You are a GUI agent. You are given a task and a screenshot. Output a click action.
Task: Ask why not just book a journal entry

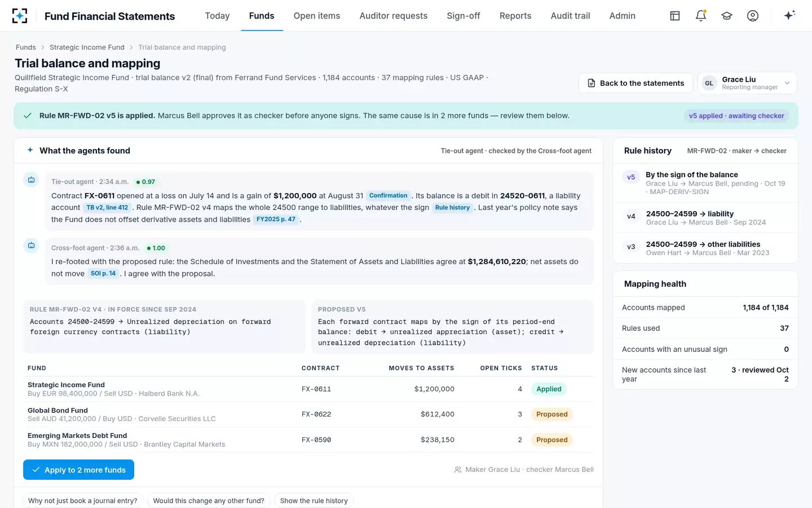point(82,501)
